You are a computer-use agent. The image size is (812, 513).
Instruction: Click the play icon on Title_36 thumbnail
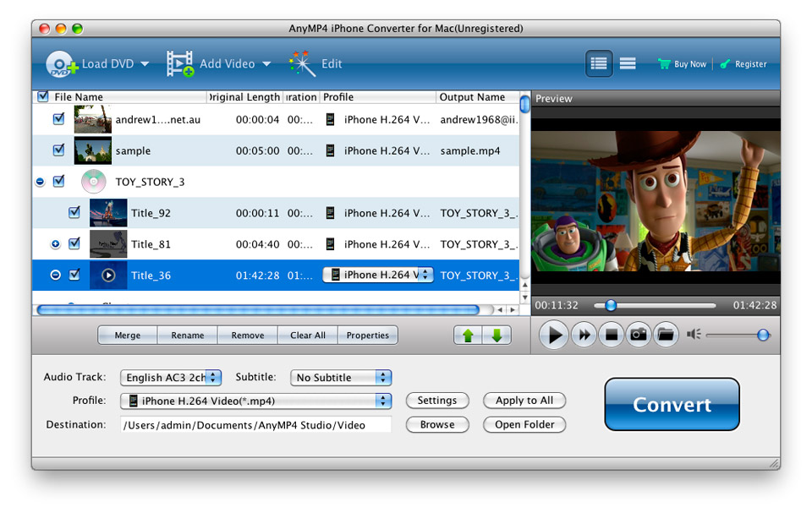[x=107, y=276]
